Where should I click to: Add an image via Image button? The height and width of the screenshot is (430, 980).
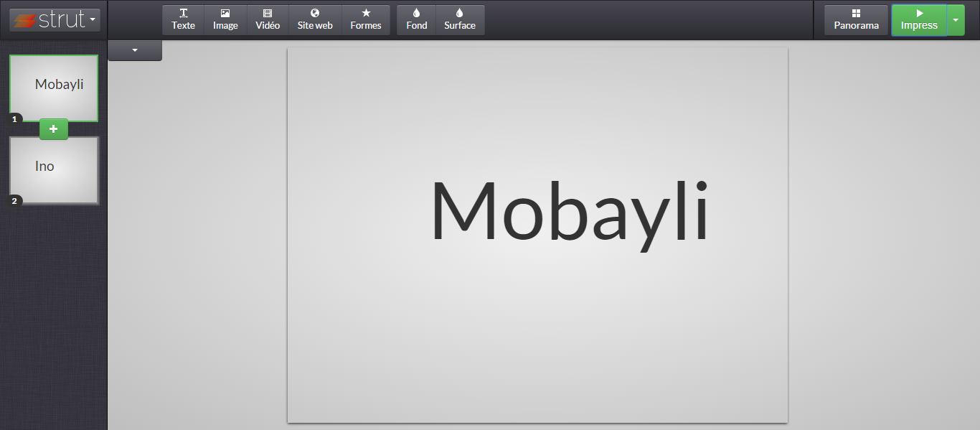225,20
